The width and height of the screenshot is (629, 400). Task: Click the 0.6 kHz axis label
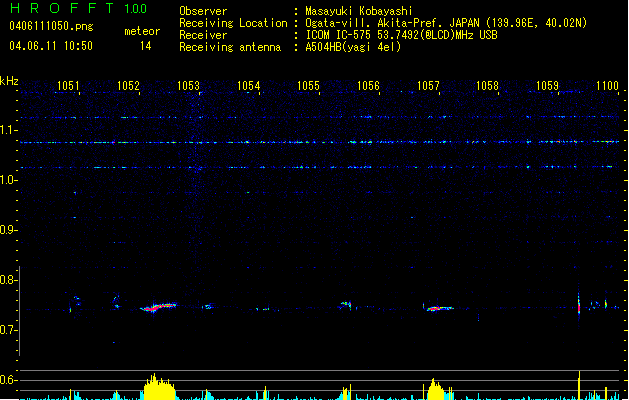point(8,380)
